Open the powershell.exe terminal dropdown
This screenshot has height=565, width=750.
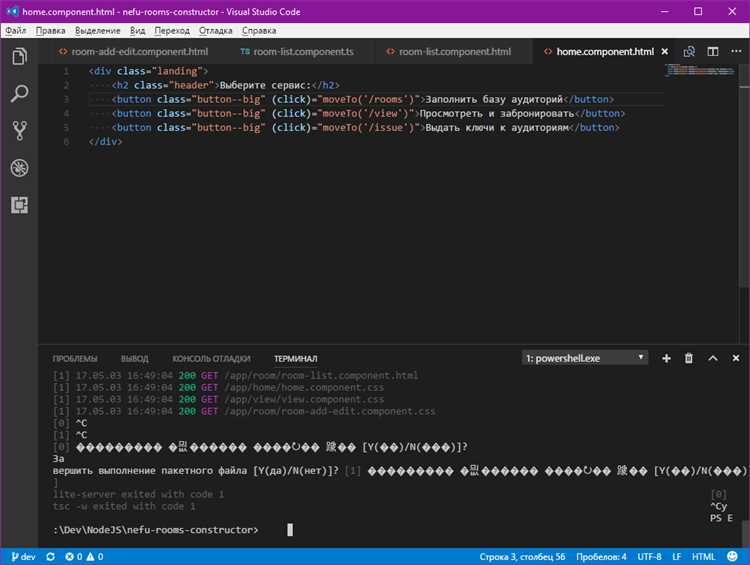(585, 358)
